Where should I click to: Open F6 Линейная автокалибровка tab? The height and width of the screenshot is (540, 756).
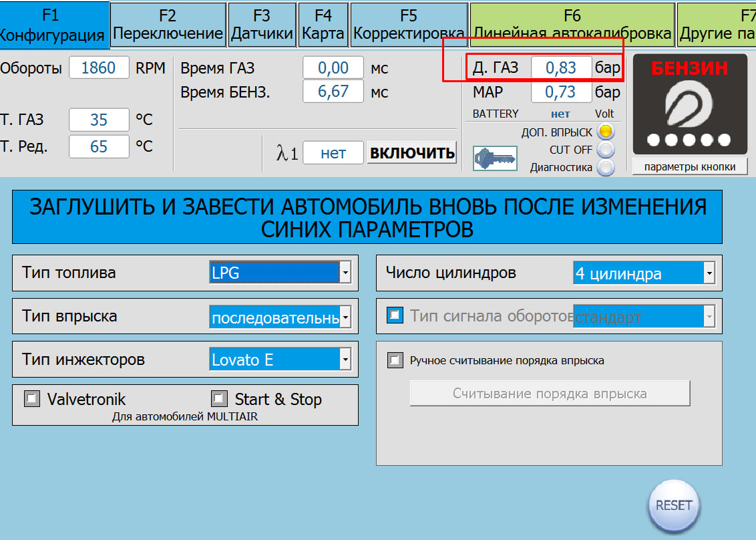click(x=572, y=25)
